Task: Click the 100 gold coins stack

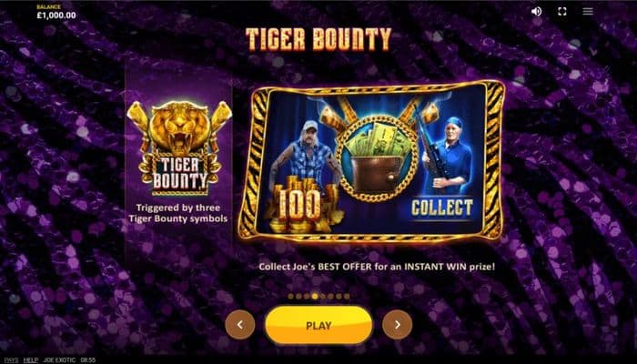Action: tap(300, 205)
